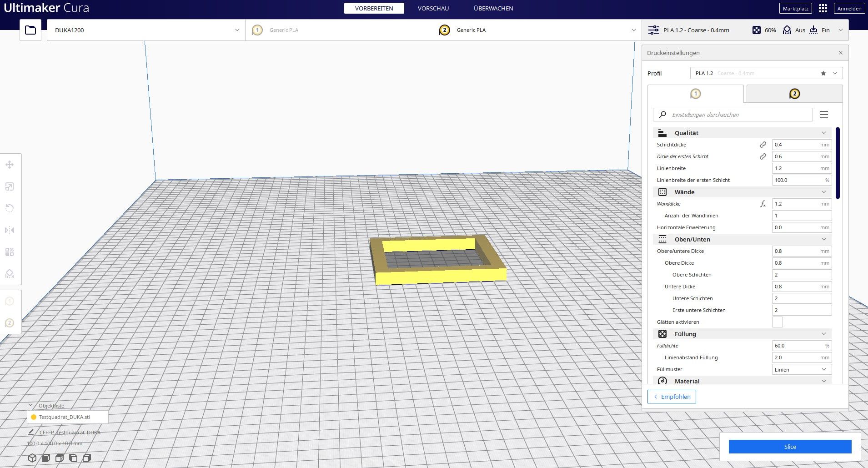Expand the Material section

(x=743, y=381)
